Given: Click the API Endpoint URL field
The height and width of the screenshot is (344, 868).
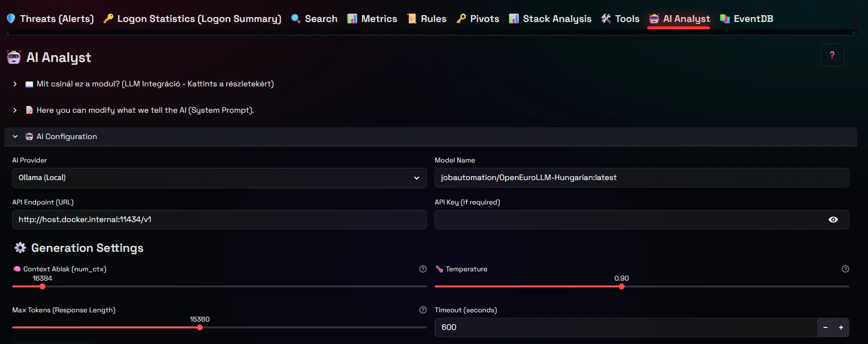Looking at the screenshot, I should pos(219,220).
